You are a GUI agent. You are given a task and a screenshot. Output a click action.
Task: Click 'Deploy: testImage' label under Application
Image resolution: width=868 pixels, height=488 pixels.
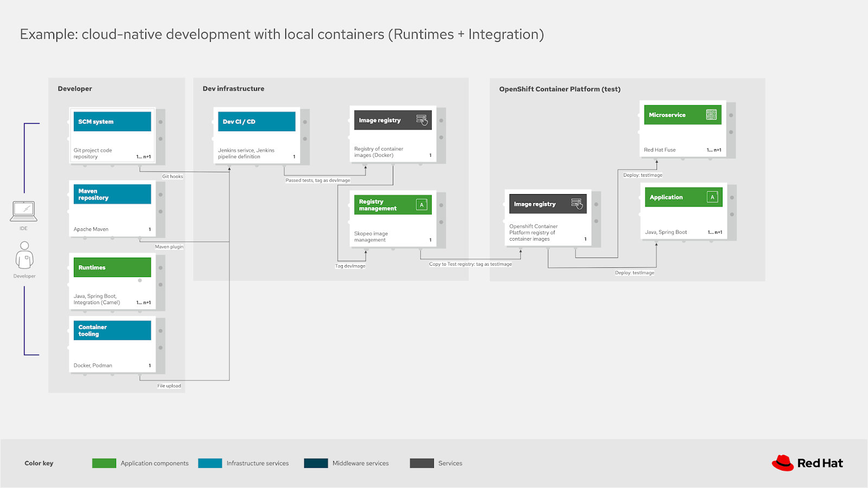point(635,273)
